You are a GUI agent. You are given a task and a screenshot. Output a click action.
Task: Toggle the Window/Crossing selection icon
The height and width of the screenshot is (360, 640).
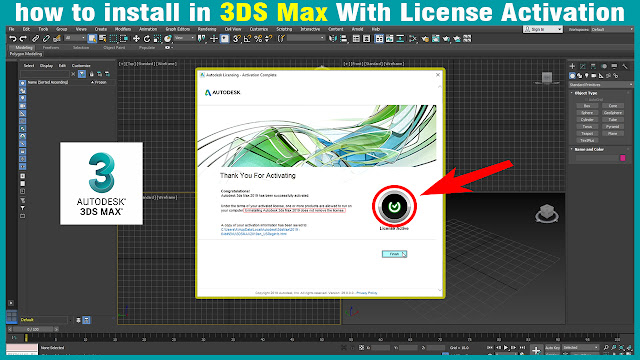click(124, 39)
